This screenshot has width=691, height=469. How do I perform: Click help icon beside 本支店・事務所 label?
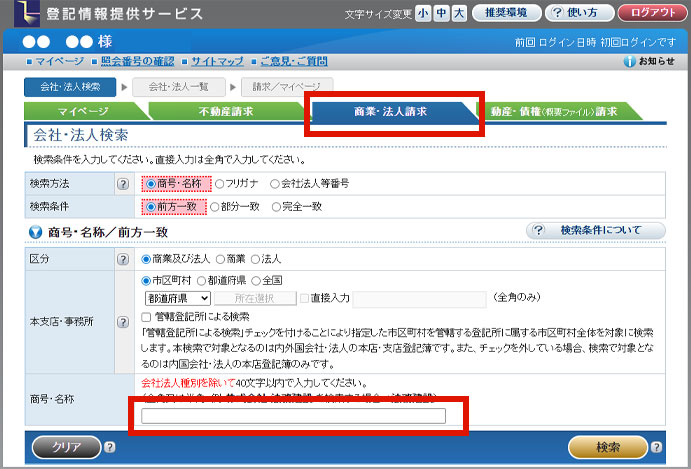pos(123,321)
